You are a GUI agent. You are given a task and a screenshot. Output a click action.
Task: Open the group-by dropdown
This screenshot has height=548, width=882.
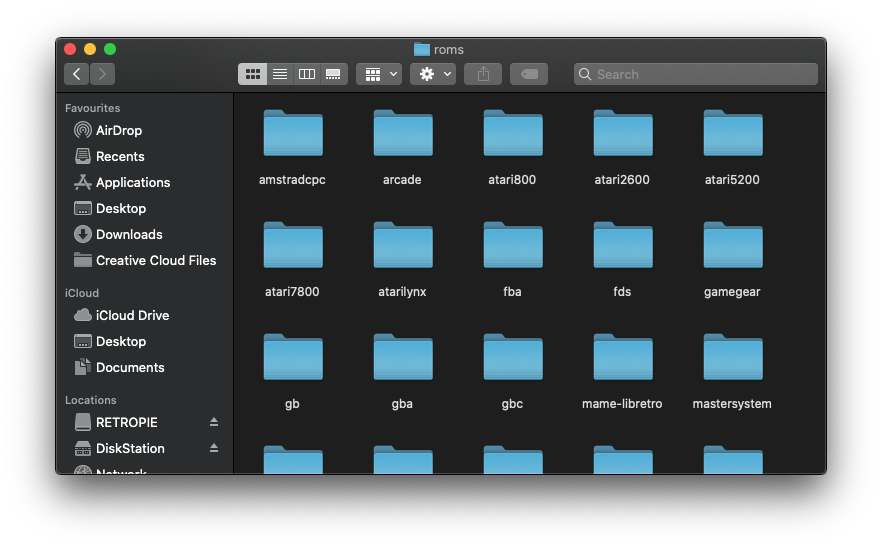click(x=379, y=74)
